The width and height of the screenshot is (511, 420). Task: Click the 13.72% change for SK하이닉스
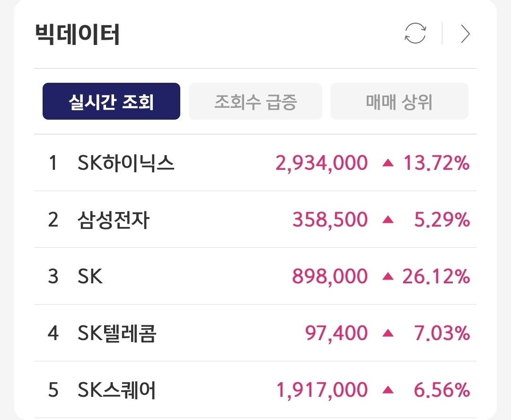coord(437,163)
